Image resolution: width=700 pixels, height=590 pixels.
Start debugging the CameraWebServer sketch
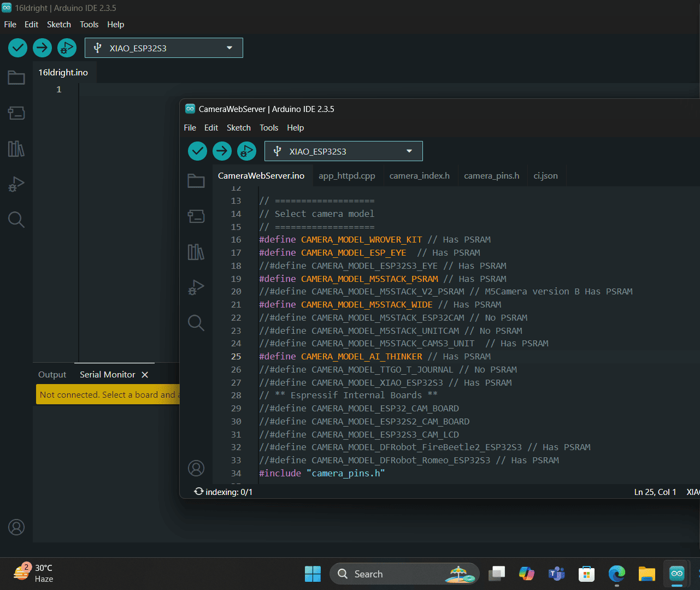coord(246,151)
